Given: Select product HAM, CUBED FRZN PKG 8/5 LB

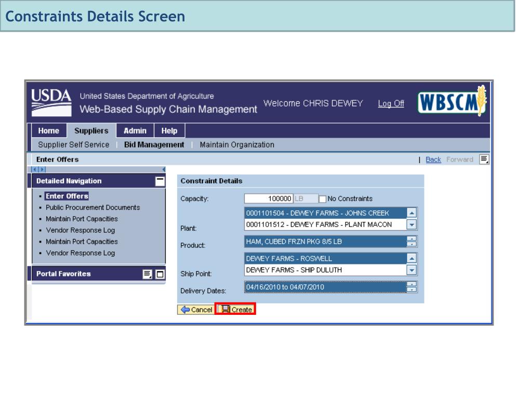Looking at the screenshot, I should [325, 242].
